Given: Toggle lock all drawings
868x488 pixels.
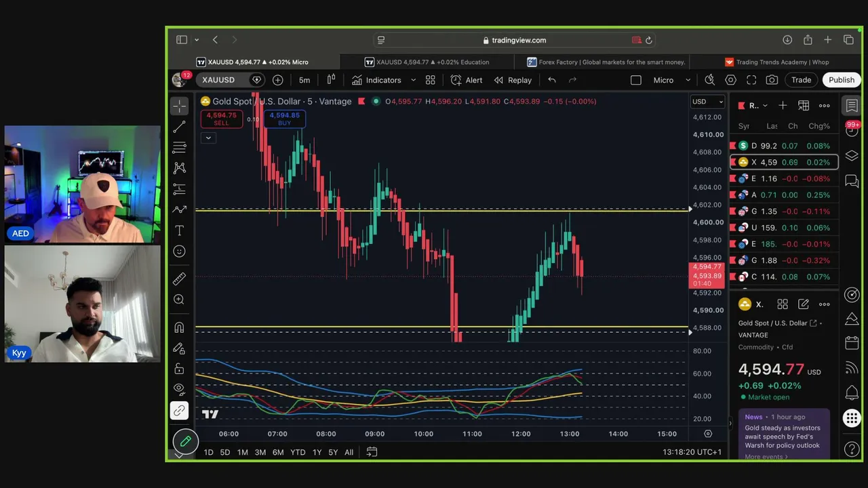Looking at the screenshot, I should point(179,369).
